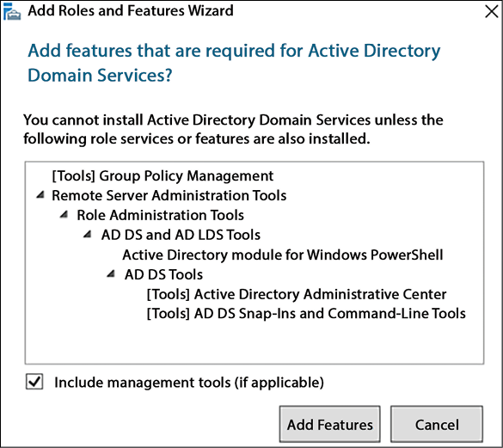Collapse the AD DS Tools triangle

click(x=111, y=273)
